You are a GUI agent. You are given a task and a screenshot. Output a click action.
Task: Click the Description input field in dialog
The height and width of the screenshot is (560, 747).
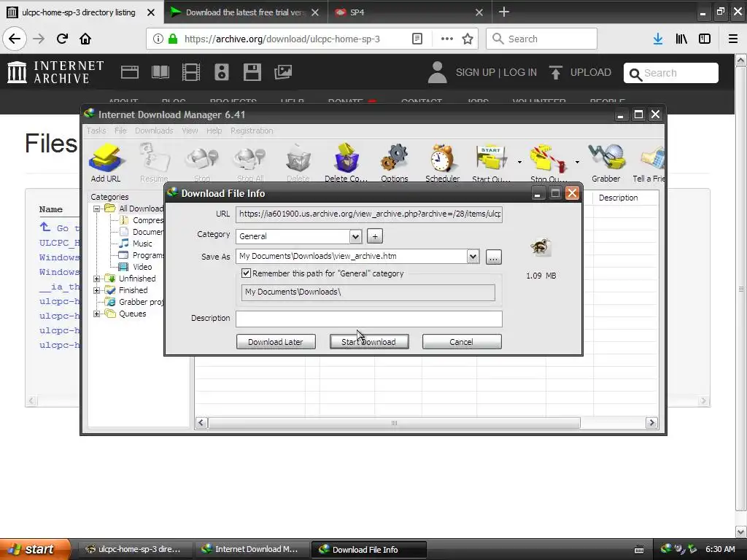click(x=368, y=319)
